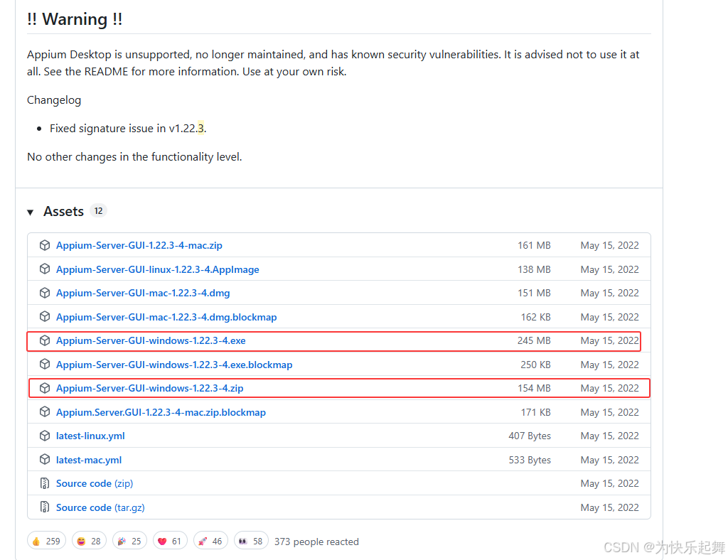Click the 407 Bytes size value
The width and height of the screenshot is (728, 560).
[x=530, y=436]
